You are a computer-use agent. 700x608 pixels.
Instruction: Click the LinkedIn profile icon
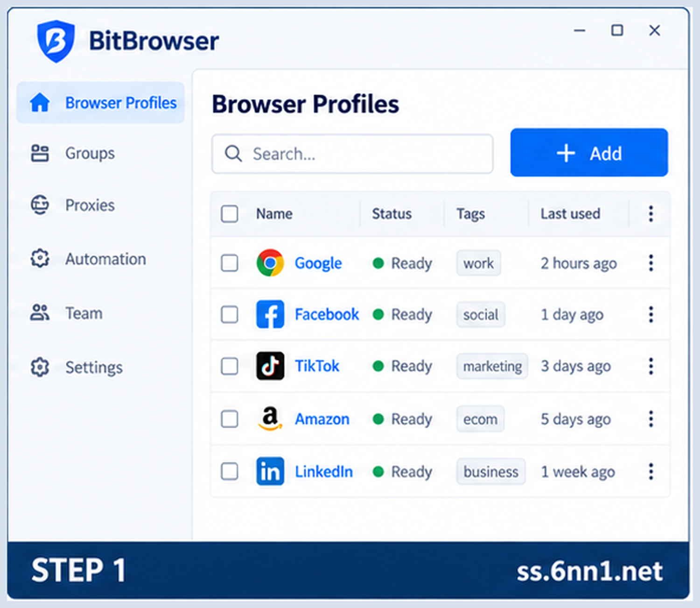270,471
